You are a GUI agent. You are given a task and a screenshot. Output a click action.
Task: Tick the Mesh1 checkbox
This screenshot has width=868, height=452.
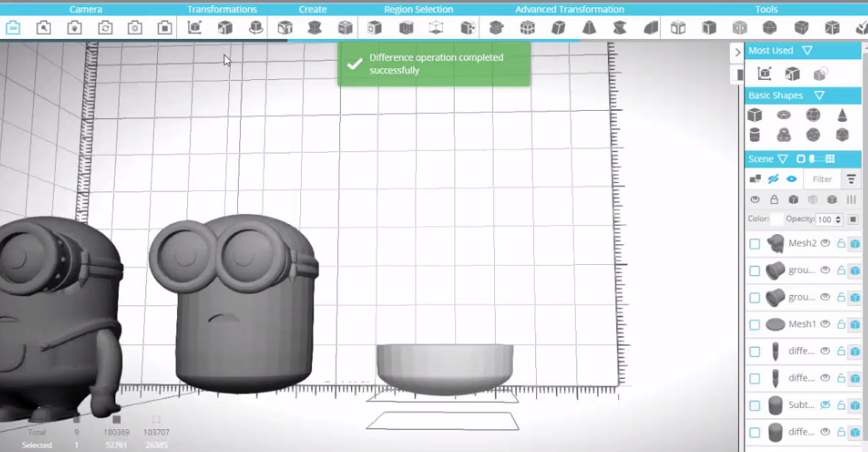[x=754, y=325]
